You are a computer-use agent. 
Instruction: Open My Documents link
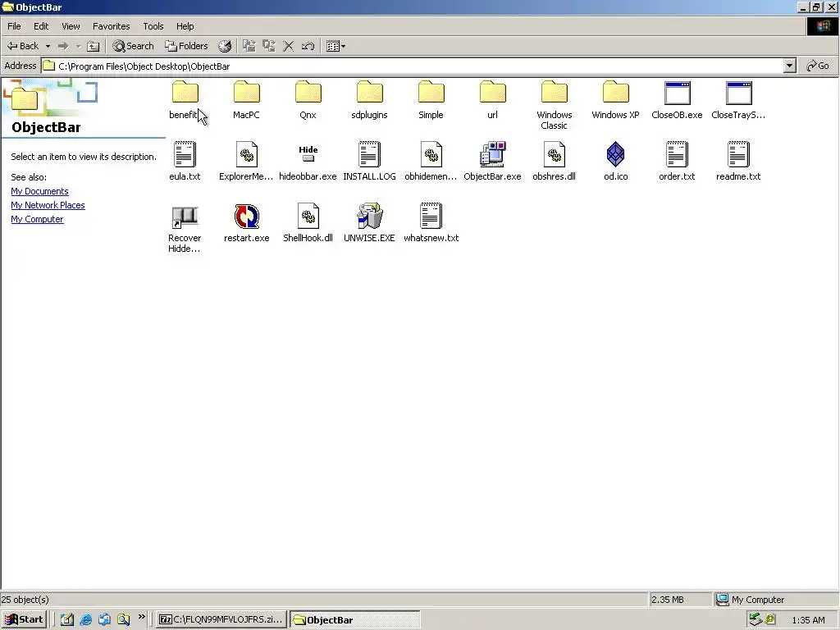point(39,191)
